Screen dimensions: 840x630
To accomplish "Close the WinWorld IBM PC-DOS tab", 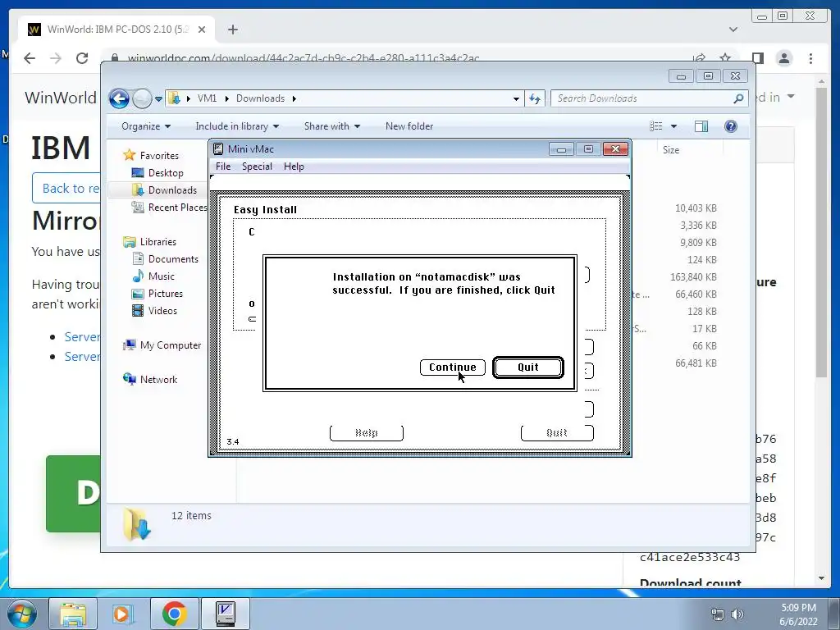I will tap(202, 30).
